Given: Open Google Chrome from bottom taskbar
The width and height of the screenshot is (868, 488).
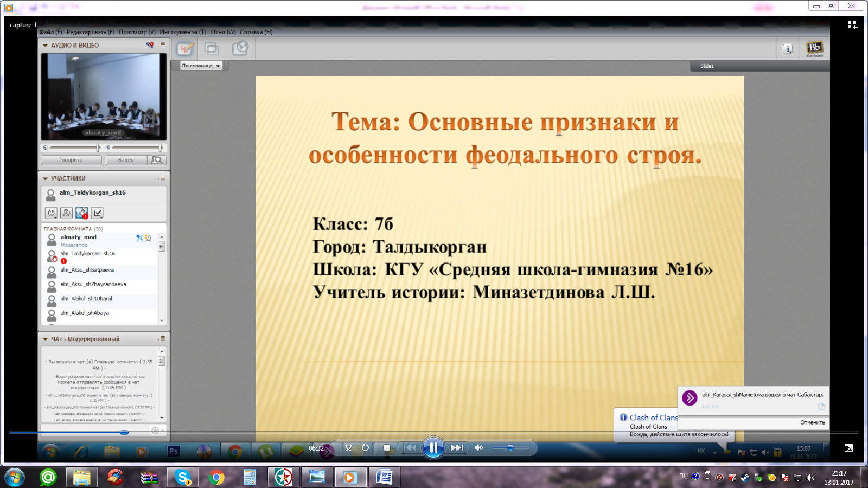Looking at the screenshot, I should point(216,477).
